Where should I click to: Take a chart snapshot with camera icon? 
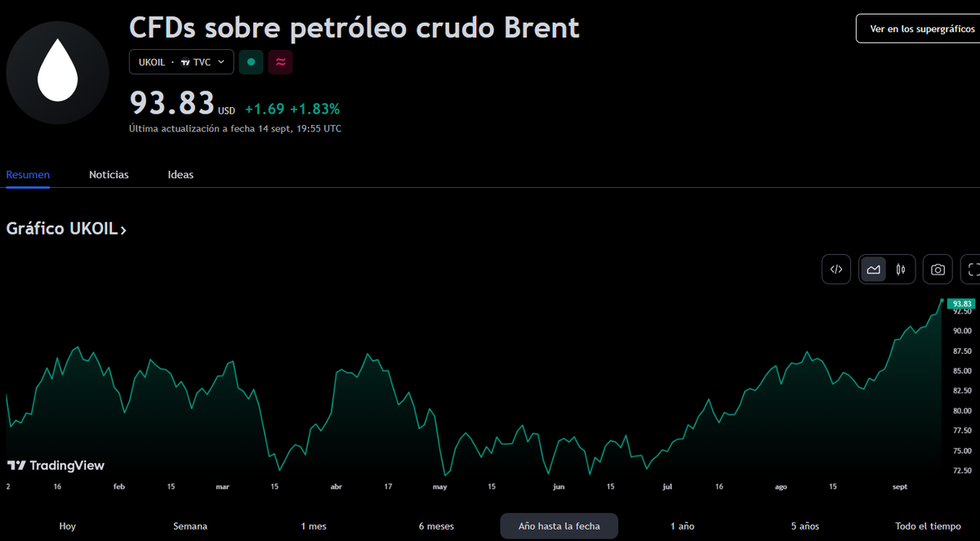[x=938, y=269]
